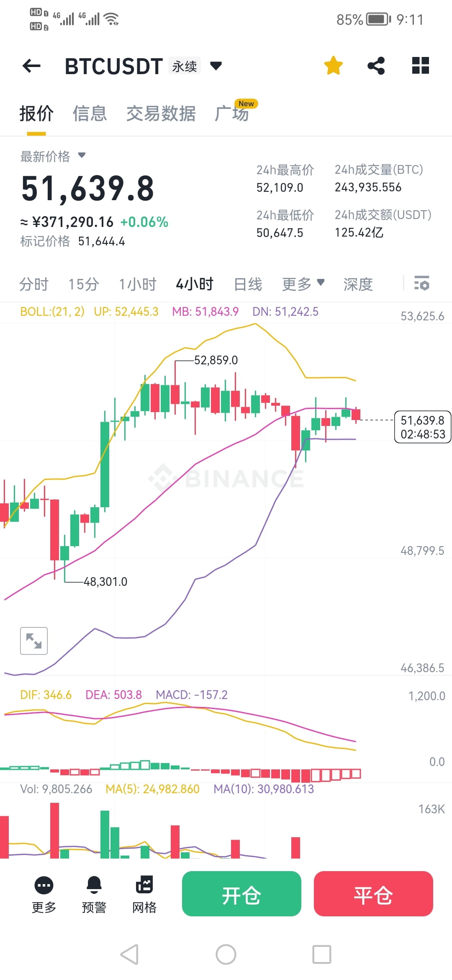This screenshot has height=980, width=452.
Task: Open the grid layout icon top right
Action: [x=420, y=65]
